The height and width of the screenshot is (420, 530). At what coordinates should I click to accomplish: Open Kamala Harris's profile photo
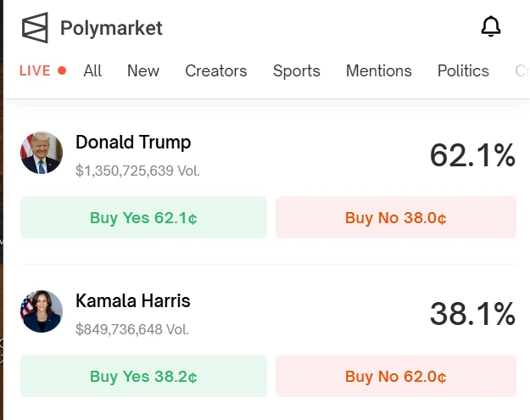42,311
